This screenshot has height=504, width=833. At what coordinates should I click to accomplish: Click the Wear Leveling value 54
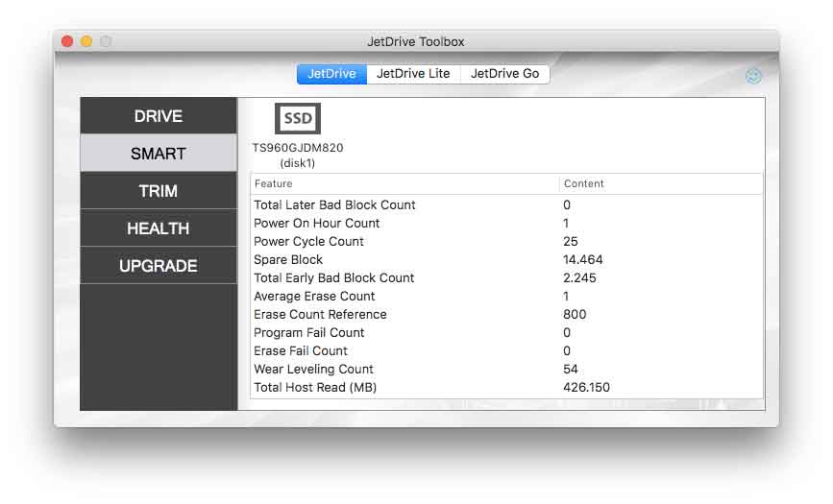(571, 369)
